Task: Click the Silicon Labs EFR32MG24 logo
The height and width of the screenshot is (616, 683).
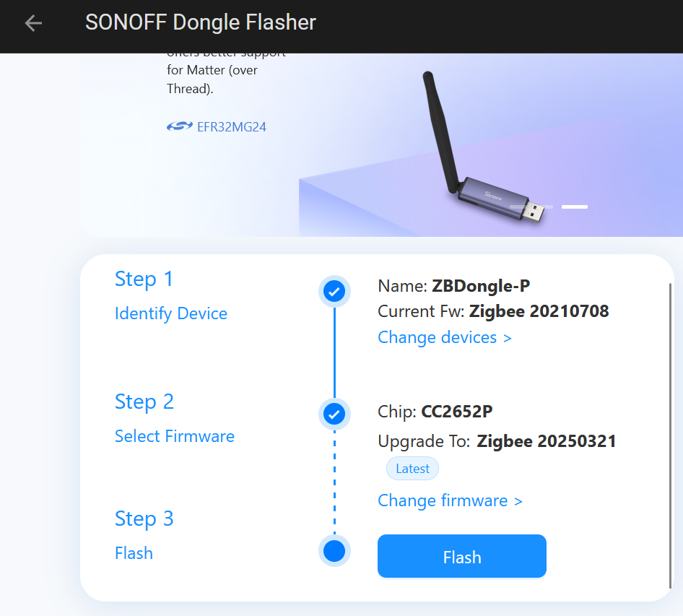Action: [180, 126]
